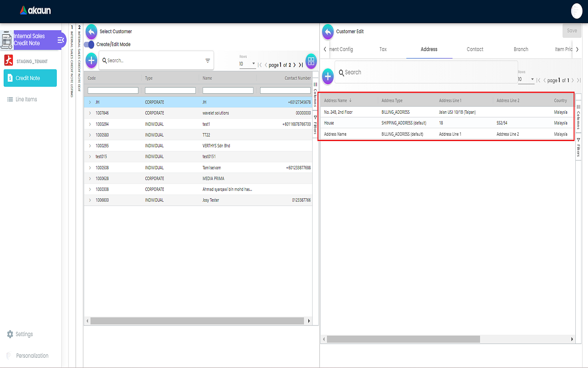
Task: Open the customer list Rows dropdown
Action: 247,64
